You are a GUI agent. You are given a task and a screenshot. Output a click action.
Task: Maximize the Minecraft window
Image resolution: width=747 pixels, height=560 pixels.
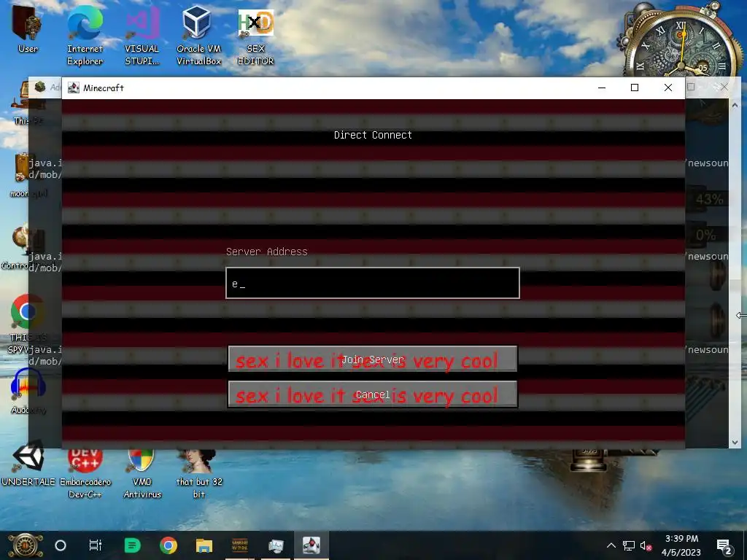pyautogui.click(x=635, y=87)
